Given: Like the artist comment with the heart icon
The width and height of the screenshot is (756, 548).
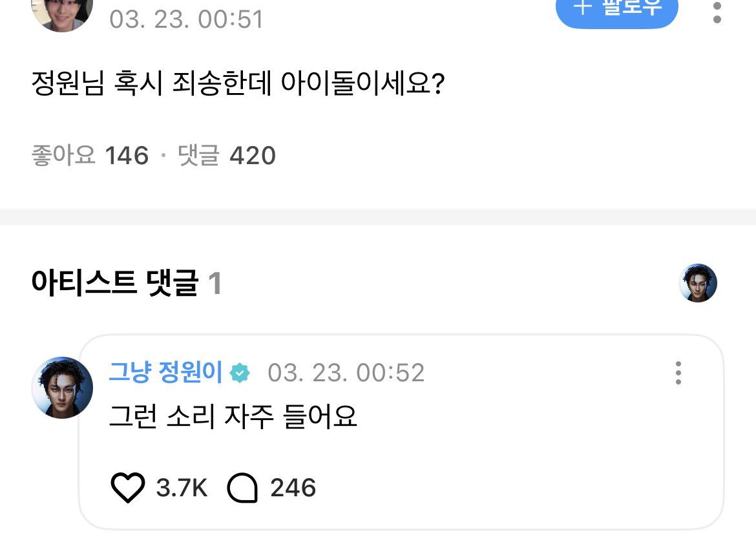Looking at the screenshot, I should click(x=128, y=488).
